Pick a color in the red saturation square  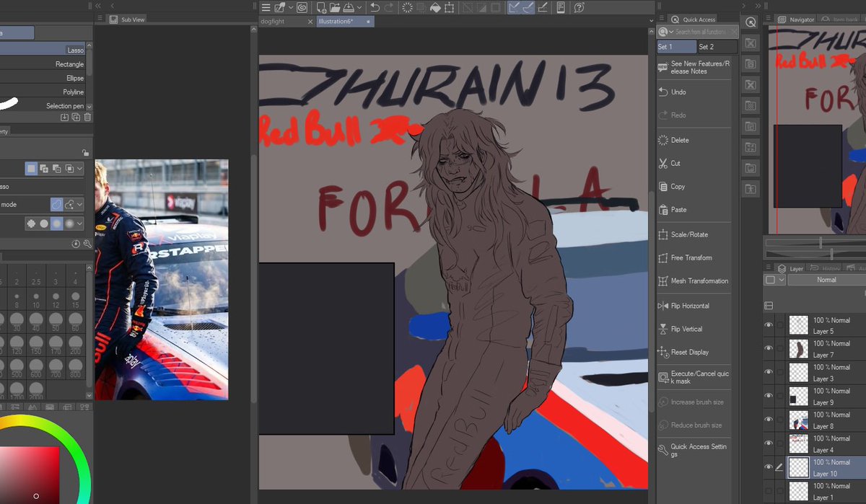click(x=30, y=474)
